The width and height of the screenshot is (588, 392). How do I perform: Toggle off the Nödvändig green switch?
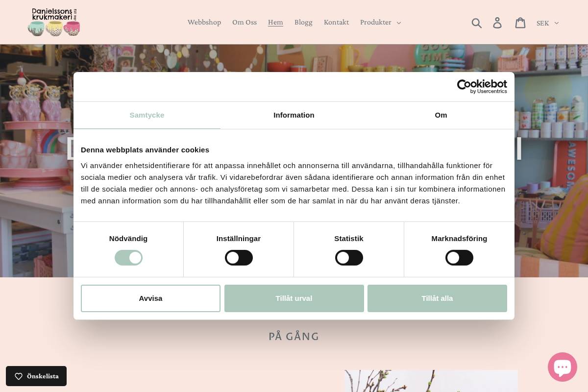tap(128, 258)
